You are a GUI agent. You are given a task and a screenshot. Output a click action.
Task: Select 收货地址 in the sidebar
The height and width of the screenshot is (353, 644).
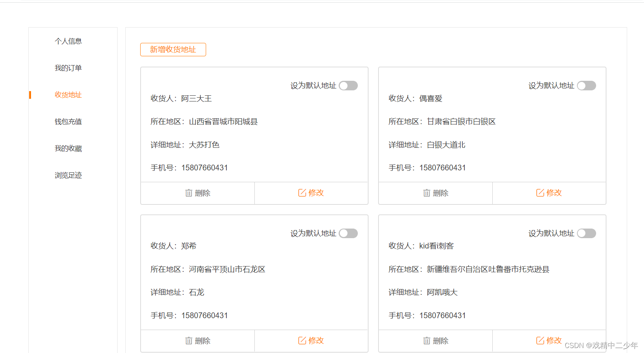pyautogui.click(x=68, y=95)
